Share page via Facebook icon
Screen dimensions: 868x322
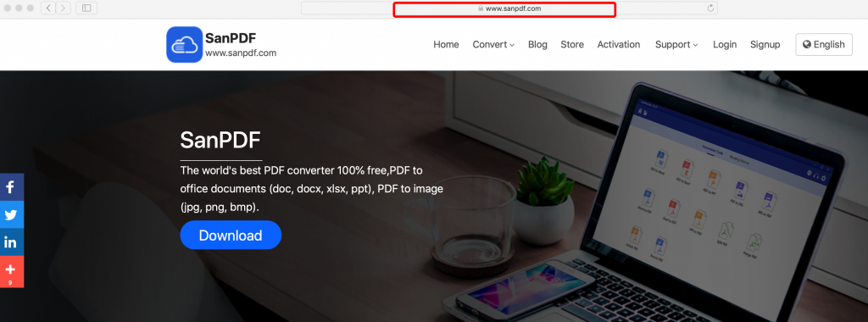(x=11, y=187)
